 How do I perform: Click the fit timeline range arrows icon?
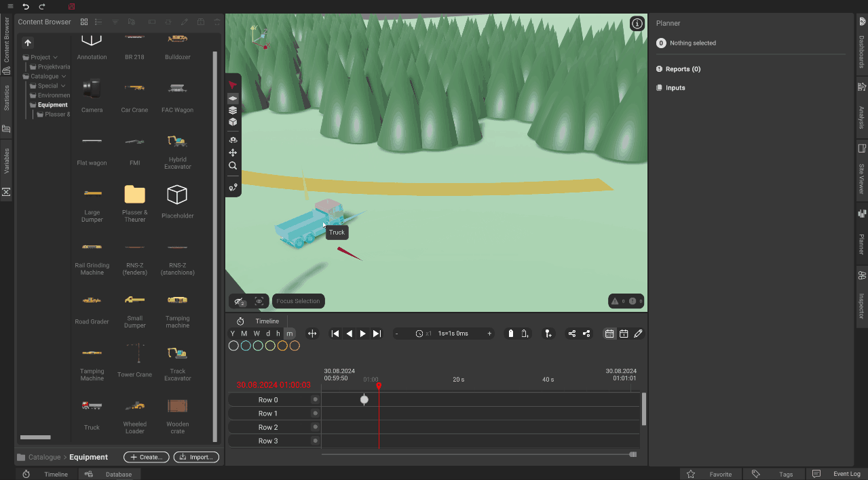click(x=312, y=334)
